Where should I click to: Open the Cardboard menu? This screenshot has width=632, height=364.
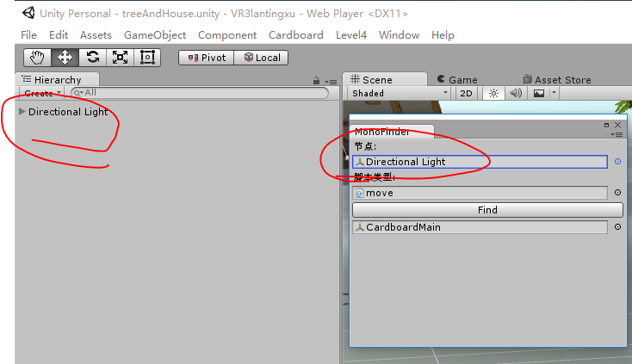pyautogui.click(x=296, y=35)
